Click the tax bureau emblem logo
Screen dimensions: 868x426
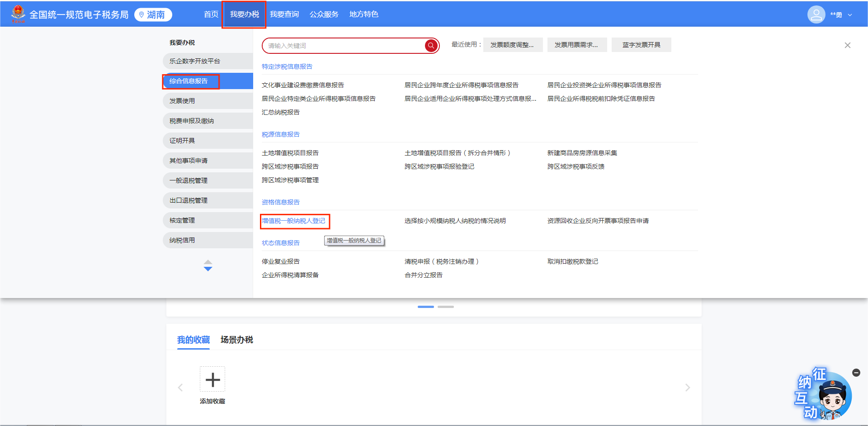pos(19,14)
